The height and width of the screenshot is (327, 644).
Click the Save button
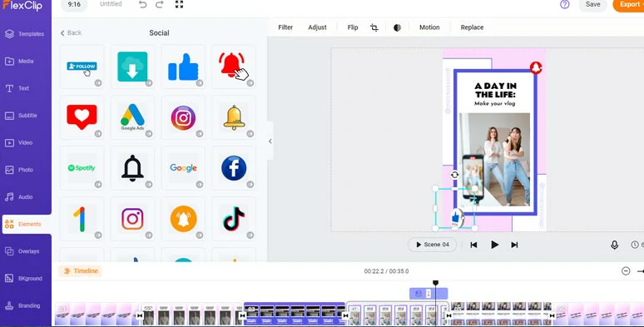(592, 4)
